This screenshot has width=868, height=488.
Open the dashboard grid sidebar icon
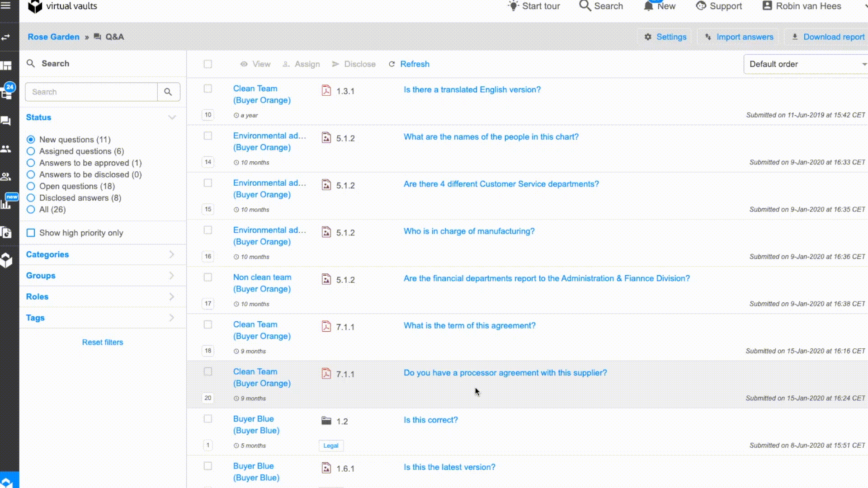pyautogui.click(x=6, y=66)
